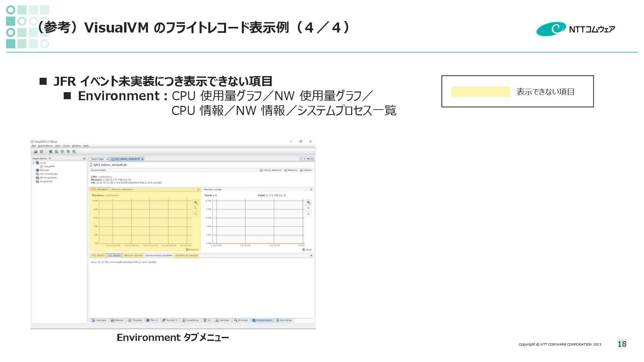
Task: Click zoom-in magnifier beside Memory usage graph
Action: (309, 202)
